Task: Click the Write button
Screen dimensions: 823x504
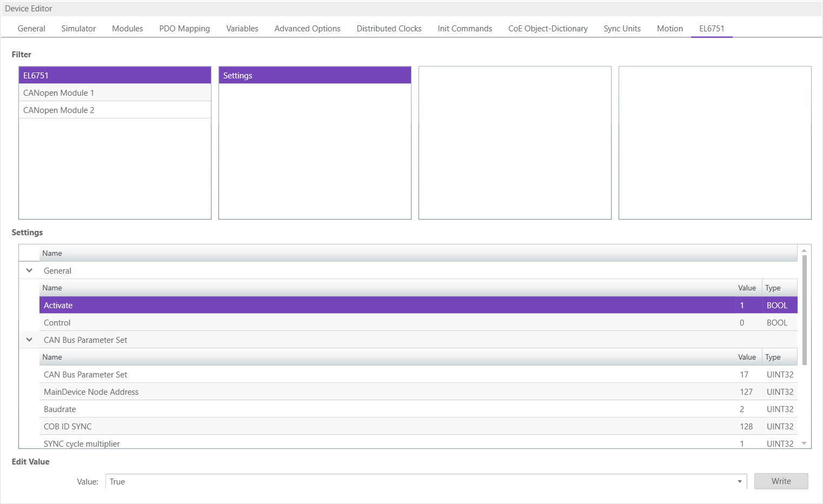Action: [x=781, y=481]
